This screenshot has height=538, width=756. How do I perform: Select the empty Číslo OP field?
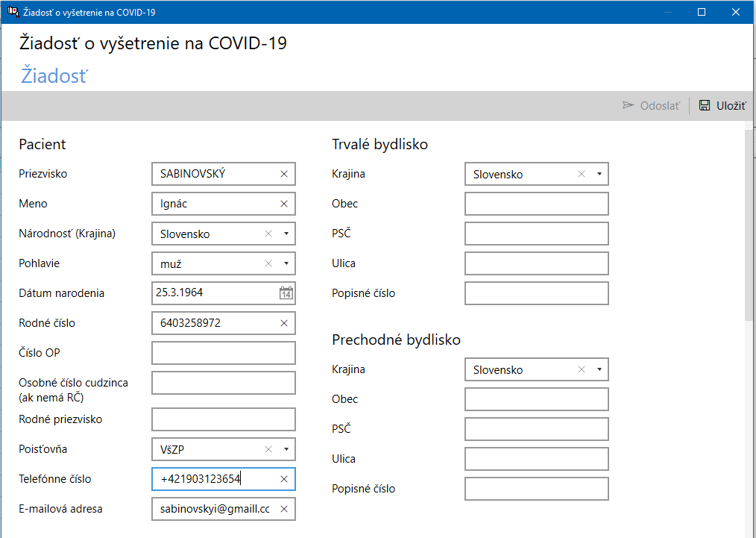224,353
